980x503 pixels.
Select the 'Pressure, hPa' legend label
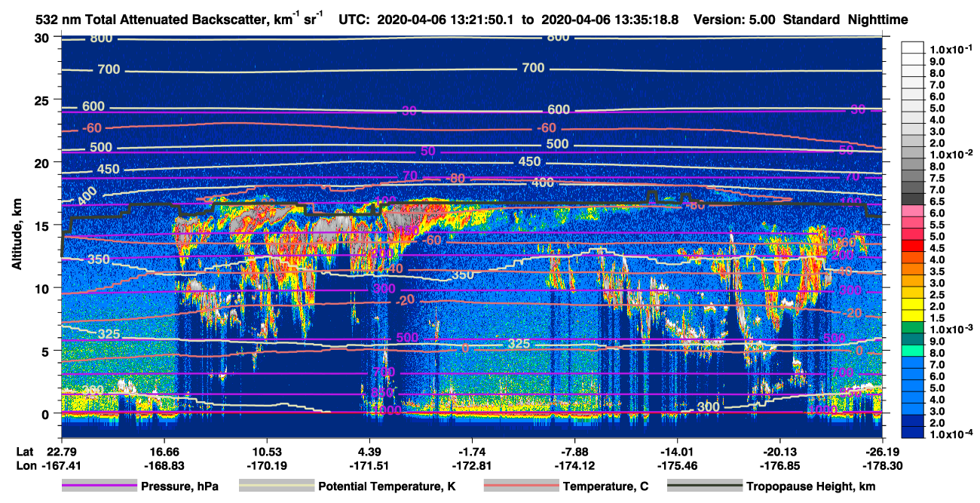[179, 487]
